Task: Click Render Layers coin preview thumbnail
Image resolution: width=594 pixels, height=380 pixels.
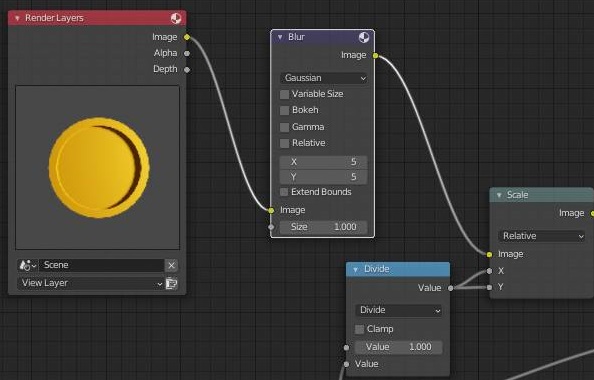Action: [98, 167]
